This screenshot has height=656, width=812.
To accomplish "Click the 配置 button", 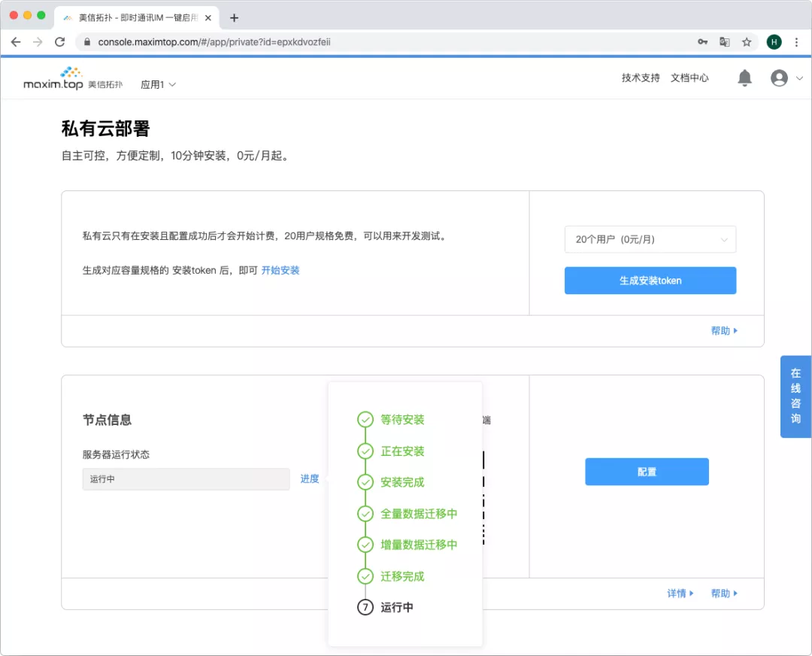I will coord(647,472).
